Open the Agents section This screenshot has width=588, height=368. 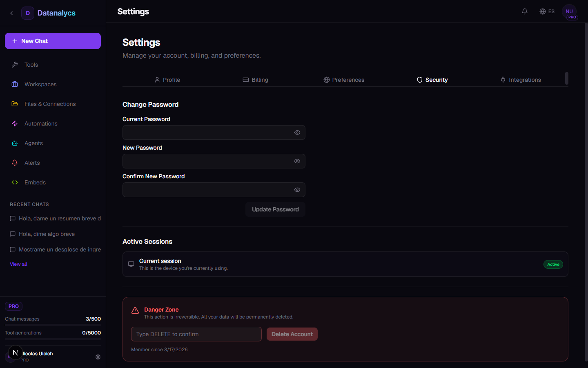[33, 143]
